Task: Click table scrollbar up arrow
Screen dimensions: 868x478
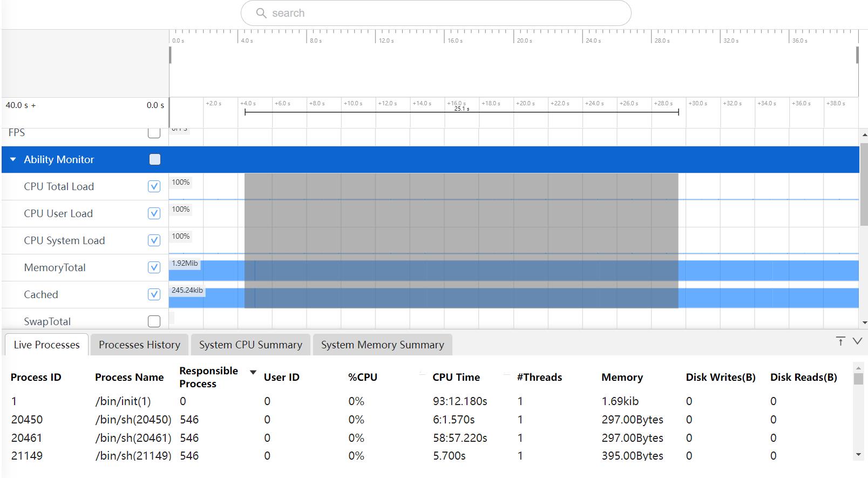Action: [858, 367]
